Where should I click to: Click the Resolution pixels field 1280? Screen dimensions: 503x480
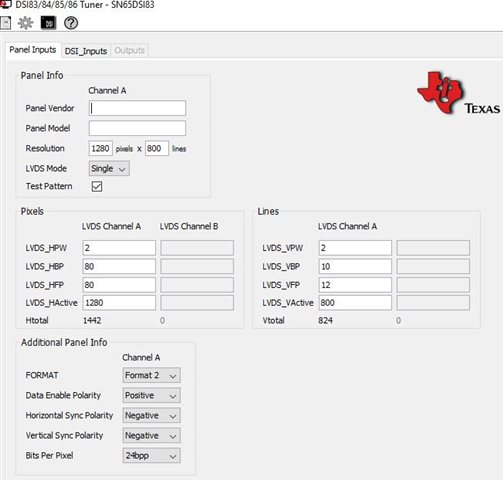(x=101, y=148)
